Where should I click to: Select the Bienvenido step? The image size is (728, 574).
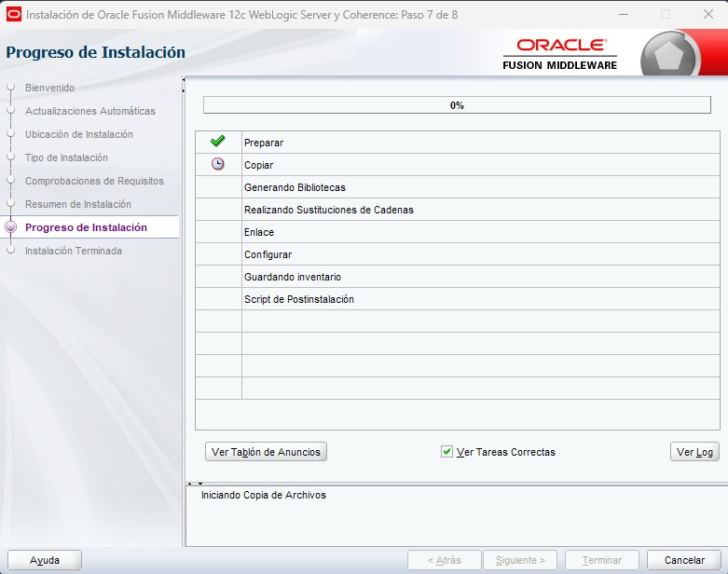[49, 88]
